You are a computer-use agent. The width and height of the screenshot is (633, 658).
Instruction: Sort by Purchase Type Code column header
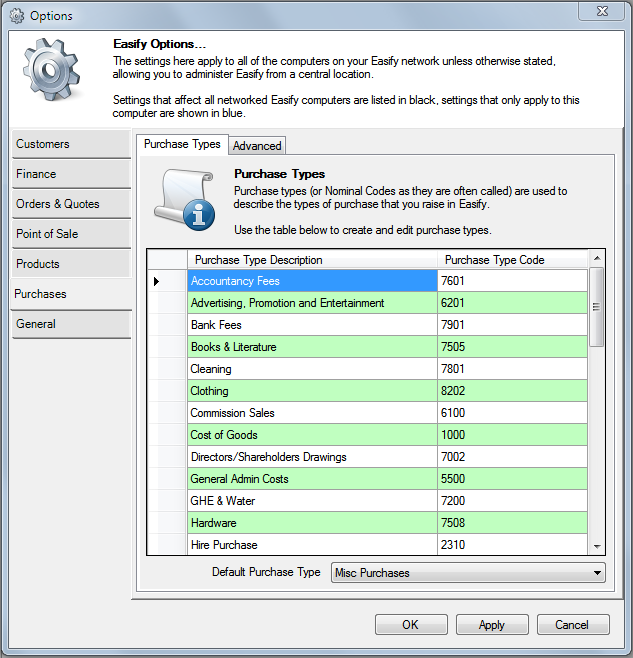click(512, 260)
